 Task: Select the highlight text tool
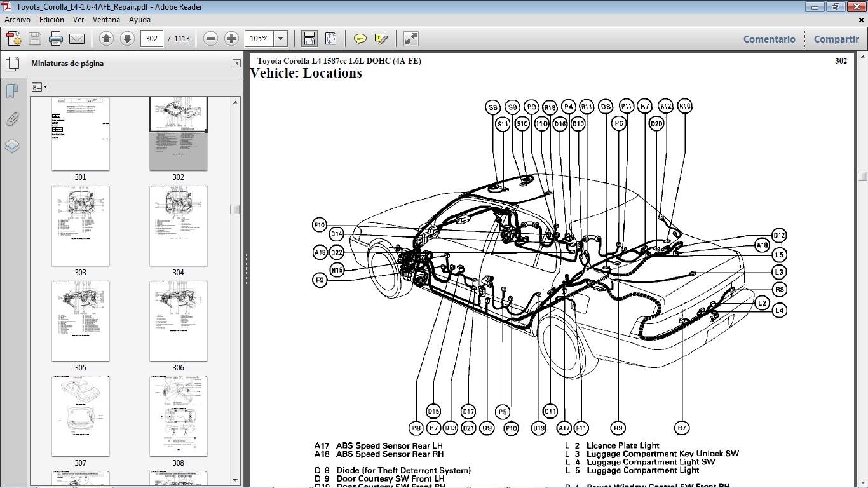click(381, 39)
